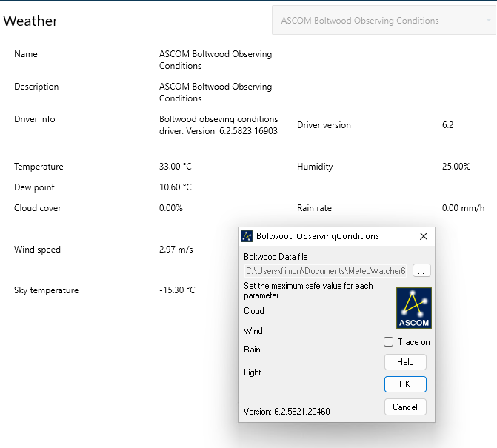Enable the Trace on checkbox
497x448 pixels.
(x=389, y=342)
